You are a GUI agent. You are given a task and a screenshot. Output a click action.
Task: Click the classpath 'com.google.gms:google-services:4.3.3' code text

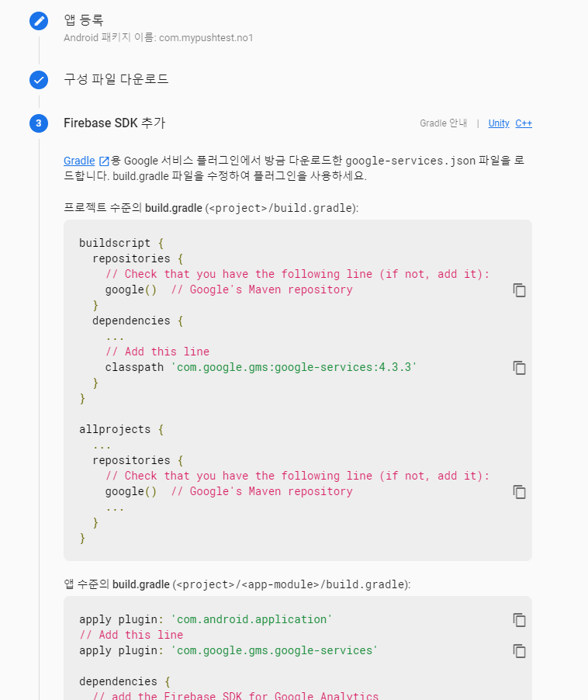[261, 367]
